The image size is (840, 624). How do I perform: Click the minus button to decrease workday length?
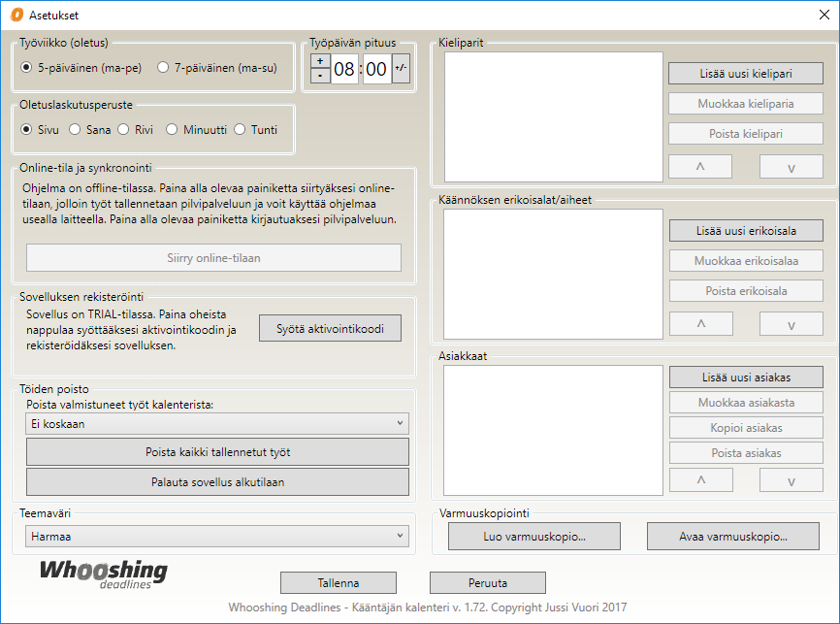[x=320, y=76]
